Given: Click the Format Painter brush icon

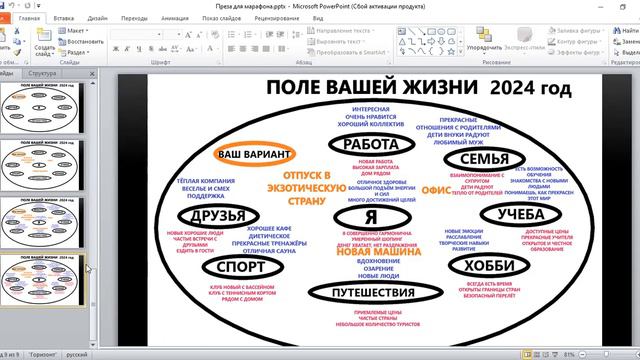Looking at the screenshot, I should click(x=17, y=52).
